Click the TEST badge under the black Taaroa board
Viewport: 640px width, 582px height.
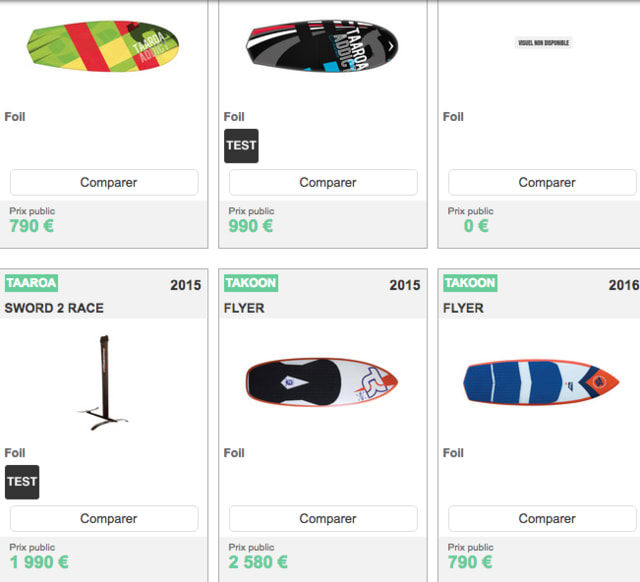(241, 146)
